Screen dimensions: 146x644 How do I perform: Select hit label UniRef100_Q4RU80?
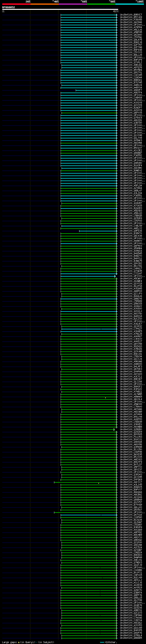tap(131, 163)
